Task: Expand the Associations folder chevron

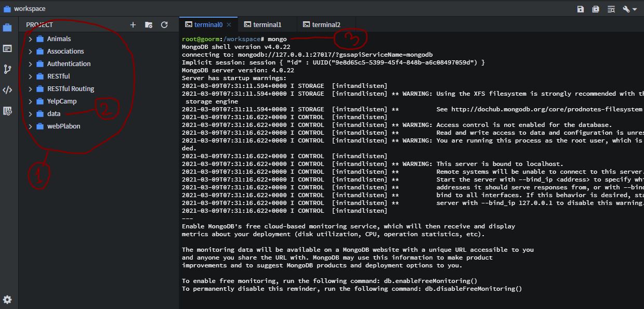Action: [x=30, y=51]
